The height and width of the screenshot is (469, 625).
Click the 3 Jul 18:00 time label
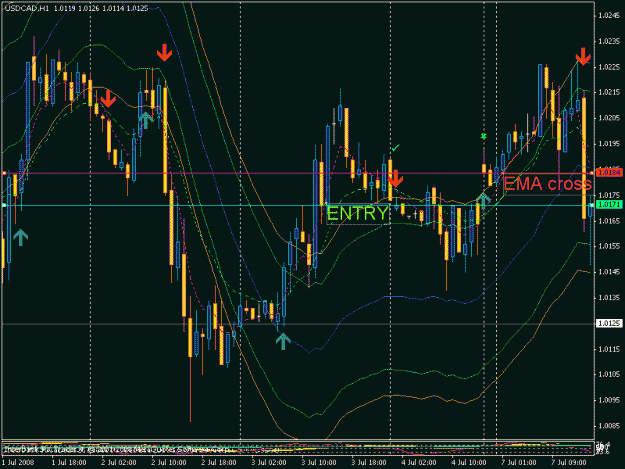pyautogui.click(x=369, y=463)
